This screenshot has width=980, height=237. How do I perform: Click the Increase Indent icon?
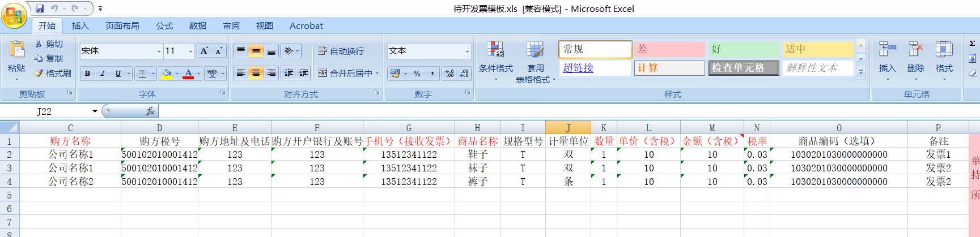(304, 73)
